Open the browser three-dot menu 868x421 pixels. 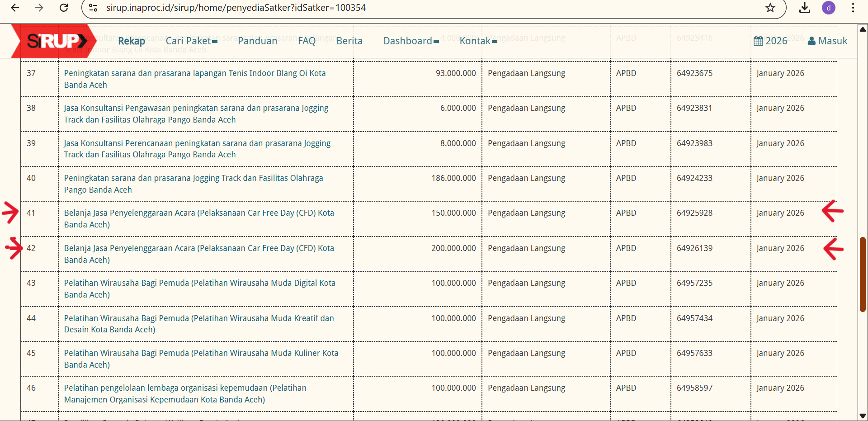click(853, 8)
